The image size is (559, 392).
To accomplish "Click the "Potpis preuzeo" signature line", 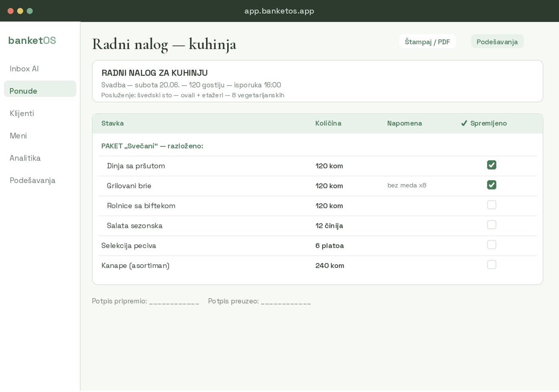I will pyautogui.click(x=260, y=301).
